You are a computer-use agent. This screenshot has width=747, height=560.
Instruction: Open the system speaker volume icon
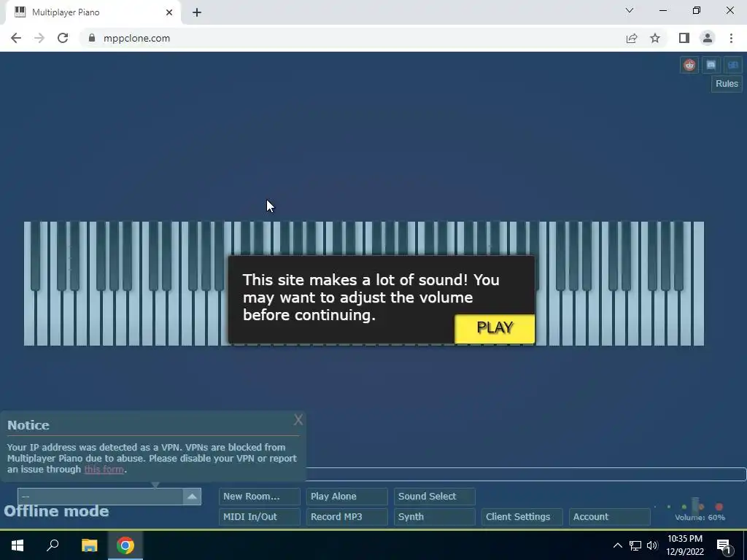coord(652,545)
